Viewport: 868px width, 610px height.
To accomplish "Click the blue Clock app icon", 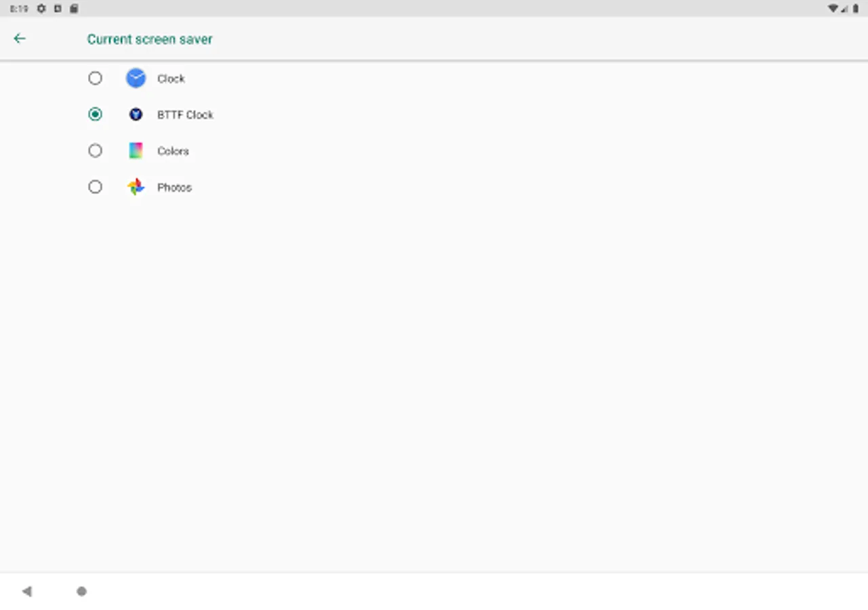I will [x=136, y=79].
